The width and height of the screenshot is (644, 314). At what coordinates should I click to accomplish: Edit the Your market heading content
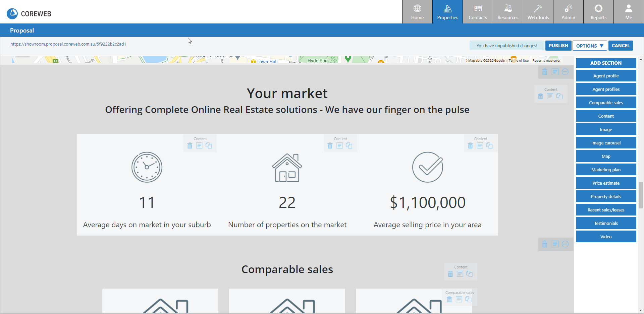pos(550,97)
